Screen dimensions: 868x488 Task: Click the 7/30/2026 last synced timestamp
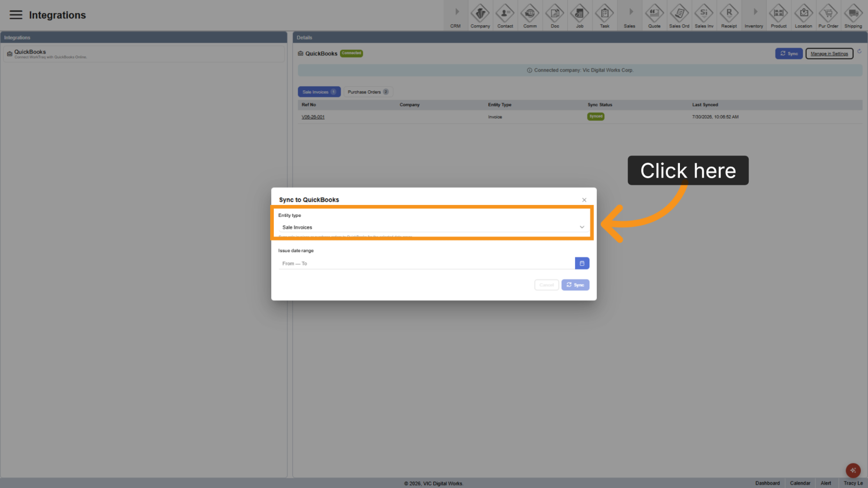tap(716, 117)
